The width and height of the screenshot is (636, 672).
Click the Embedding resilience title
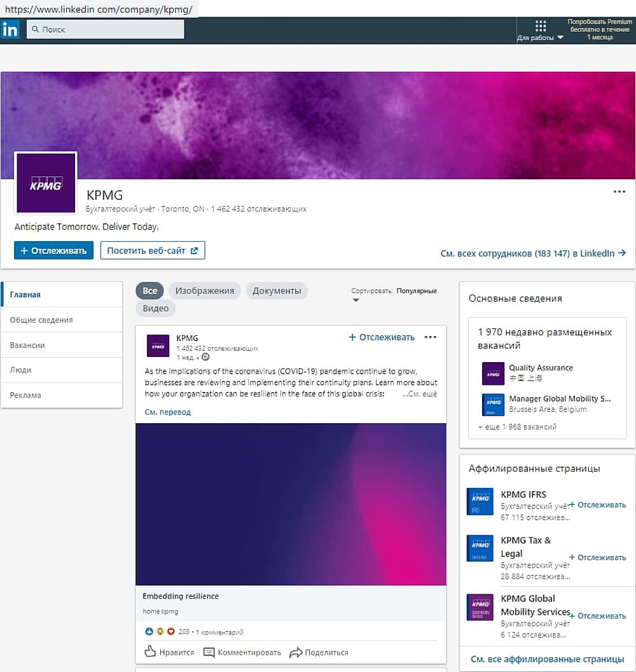pos(181,596)
